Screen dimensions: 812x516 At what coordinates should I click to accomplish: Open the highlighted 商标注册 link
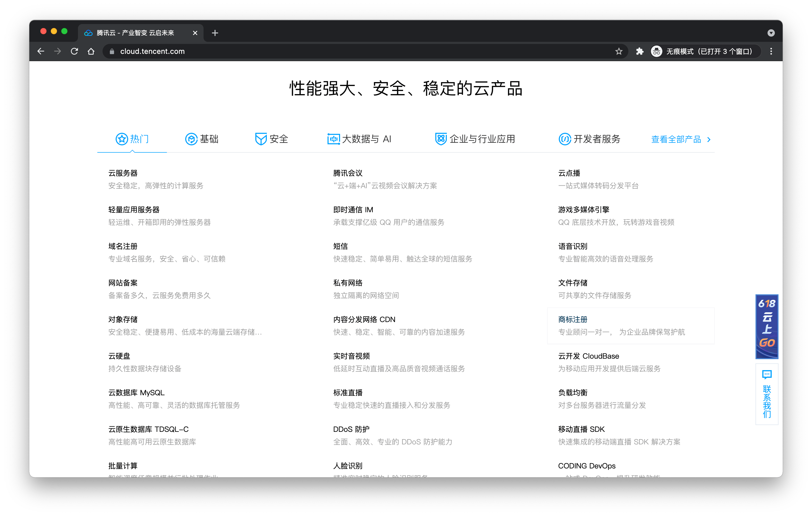tap(573, 319)
